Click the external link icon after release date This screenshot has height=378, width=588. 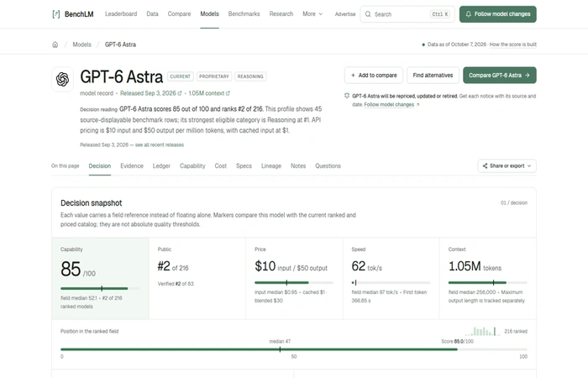point(180,93)
